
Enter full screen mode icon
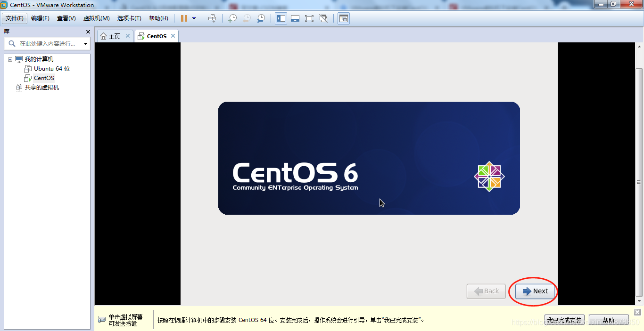(x=309, y=18)
